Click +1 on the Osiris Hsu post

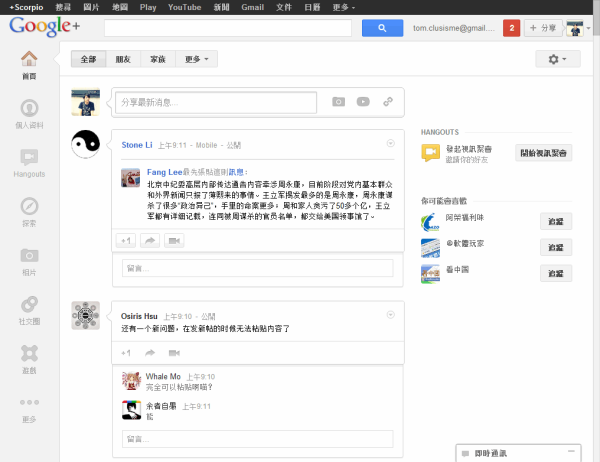pyautogui.click(x=126, y=353)
